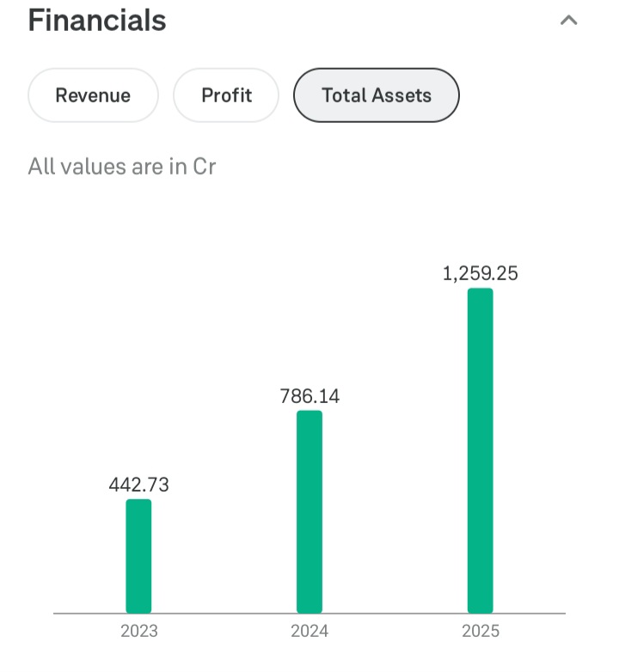Tap the 2025 axis label
This screenshot has width=619, height=672.
(481, 632)
